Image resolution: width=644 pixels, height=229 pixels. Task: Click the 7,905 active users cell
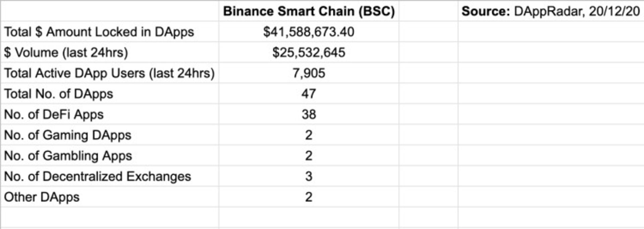click(x=309, y=73)
